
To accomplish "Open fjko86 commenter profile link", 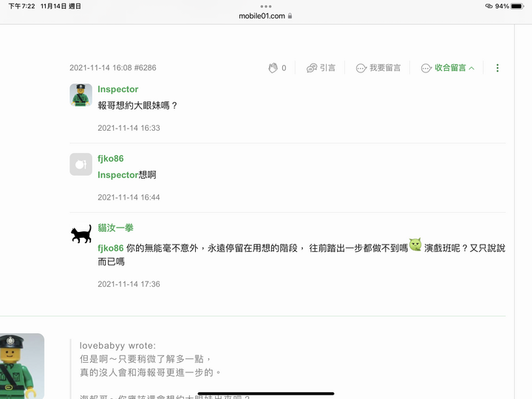I will tap(111, 158).
